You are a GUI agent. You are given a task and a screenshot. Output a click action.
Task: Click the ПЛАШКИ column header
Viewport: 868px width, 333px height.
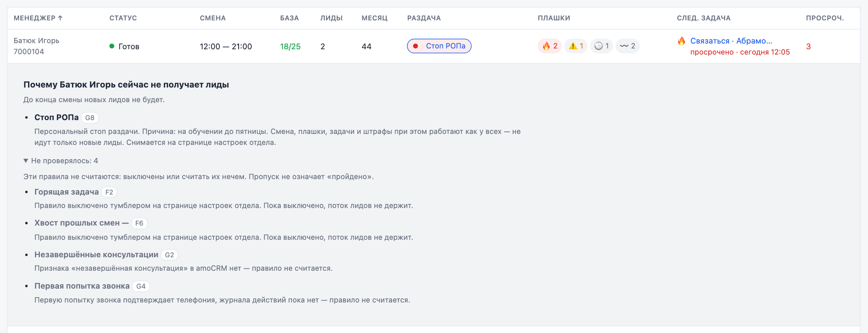point(554,18)
